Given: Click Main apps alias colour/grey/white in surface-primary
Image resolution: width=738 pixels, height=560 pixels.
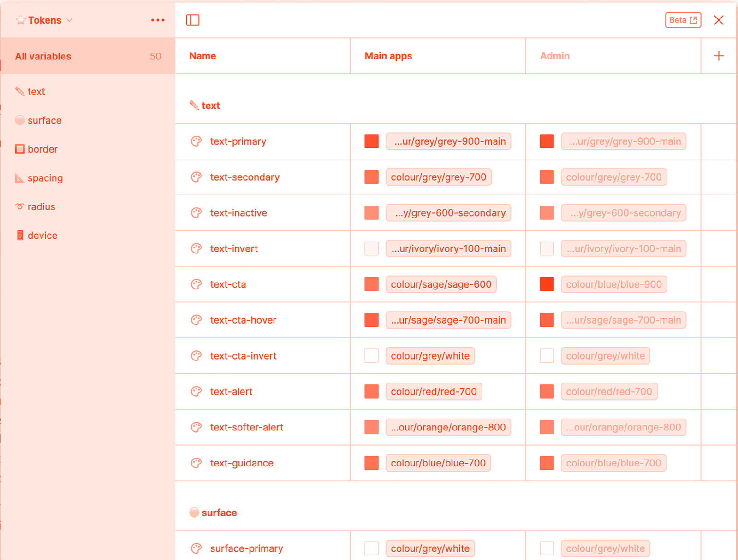Looking at the screenshot, I should tap(430, 548).
